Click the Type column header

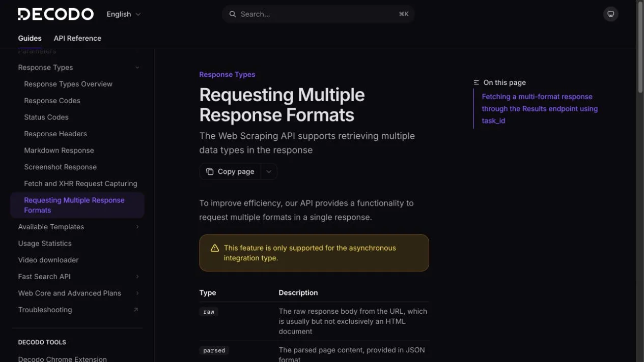(x=208, y=293)
